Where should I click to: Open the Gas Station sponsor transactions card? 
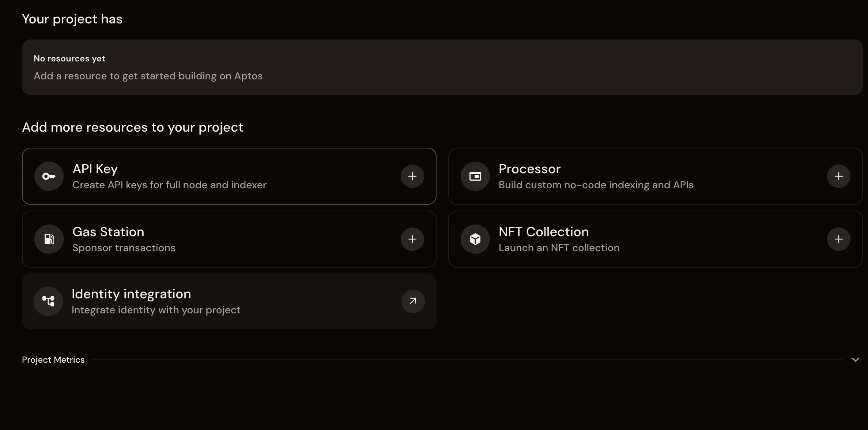[229, 239]
